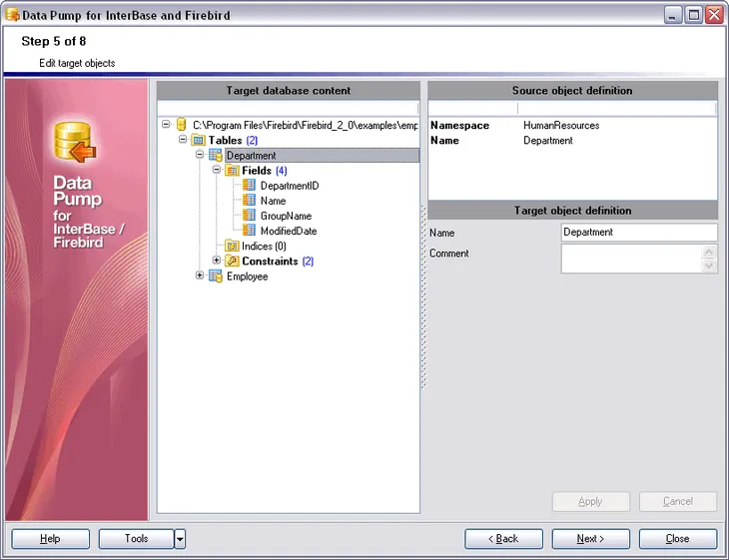Click the Help button
The image size is (729, 560).
click(x=50, y=539)
